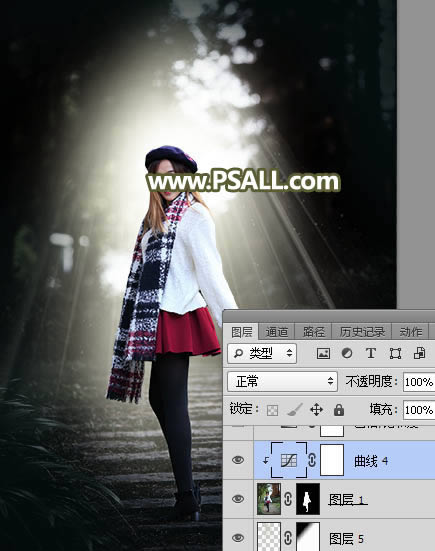This screenshot has width=435, height=551.
Task: Open the 正常 blend mode dropdown
Action: (283, 381)
